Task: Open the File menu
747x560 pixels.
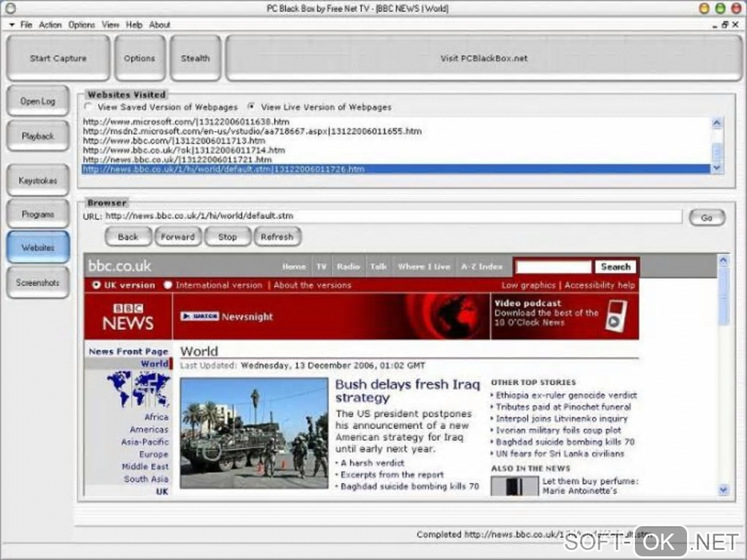Action: (x=26, y=25)
